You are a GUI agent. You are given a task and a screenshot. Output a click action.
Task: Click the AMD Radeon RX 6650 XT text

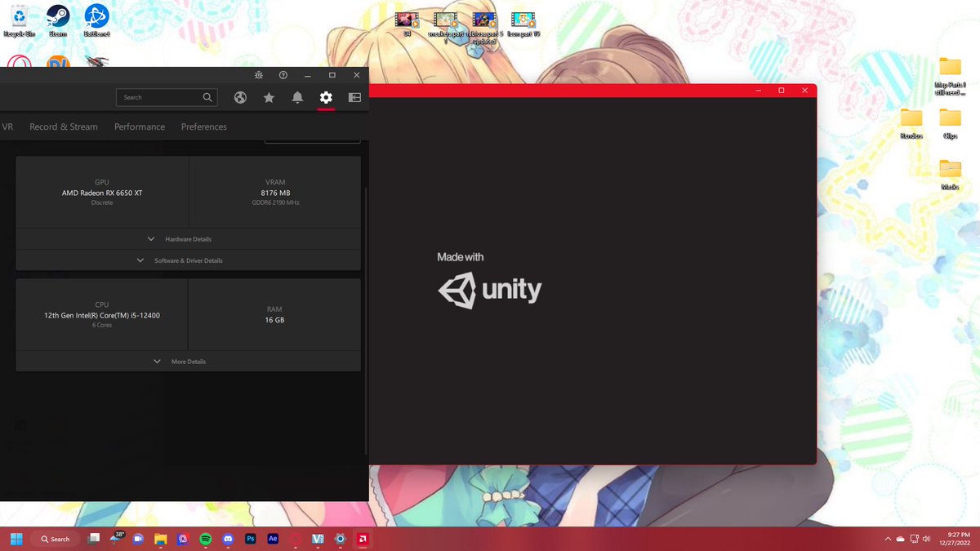[102, 193]
